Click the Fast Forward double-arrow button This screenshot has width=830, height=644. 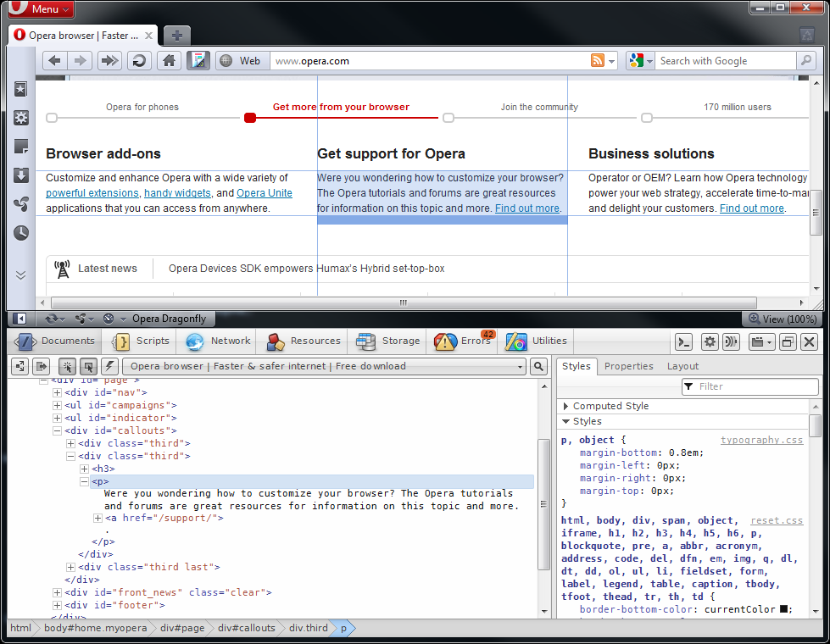click(x=109, y=61)
